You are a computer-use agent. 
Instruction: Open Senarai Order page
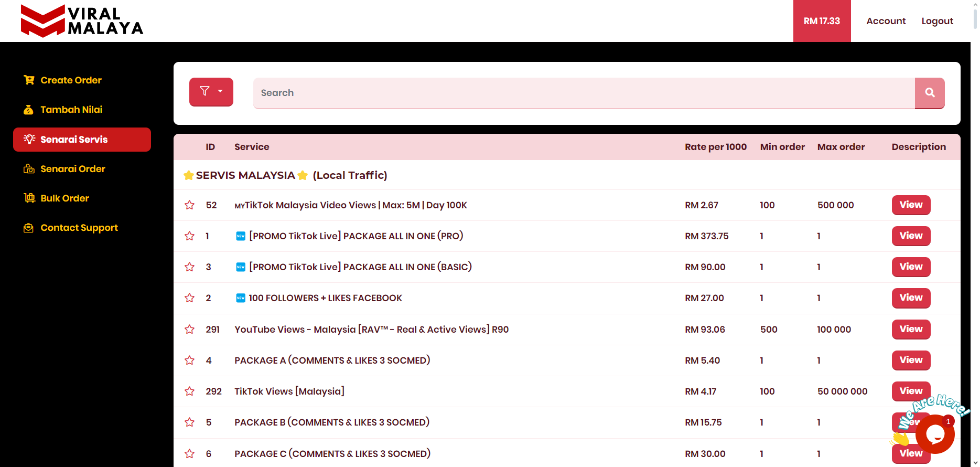pos(73,169)
